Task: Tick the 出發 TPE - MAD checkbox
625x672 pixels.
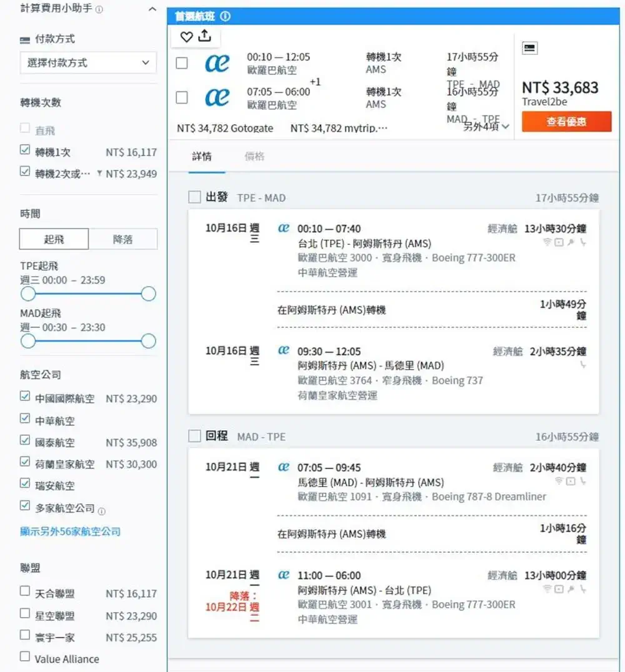Action: 195,197
